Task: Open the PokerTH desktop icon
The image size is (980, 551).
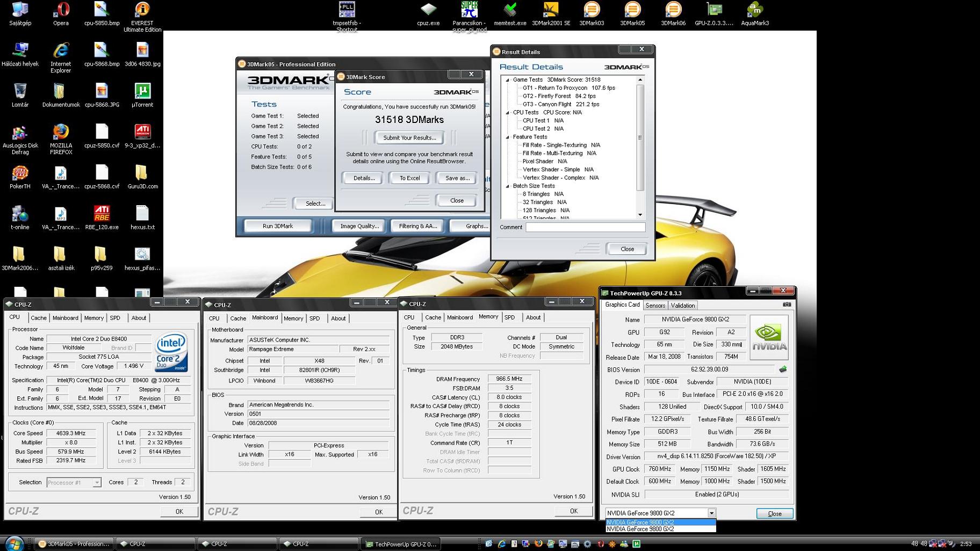Action: 20,177
